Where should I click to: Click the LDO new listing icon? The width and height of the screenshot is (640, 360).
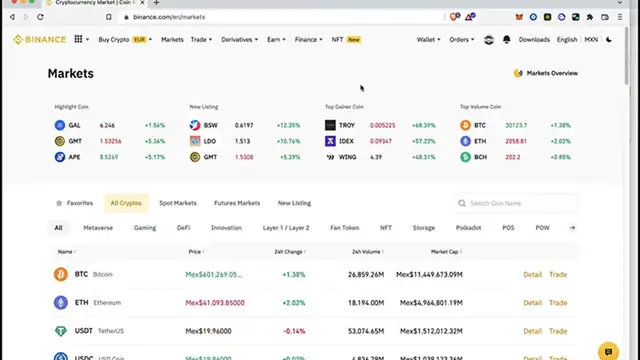(195, 141)
